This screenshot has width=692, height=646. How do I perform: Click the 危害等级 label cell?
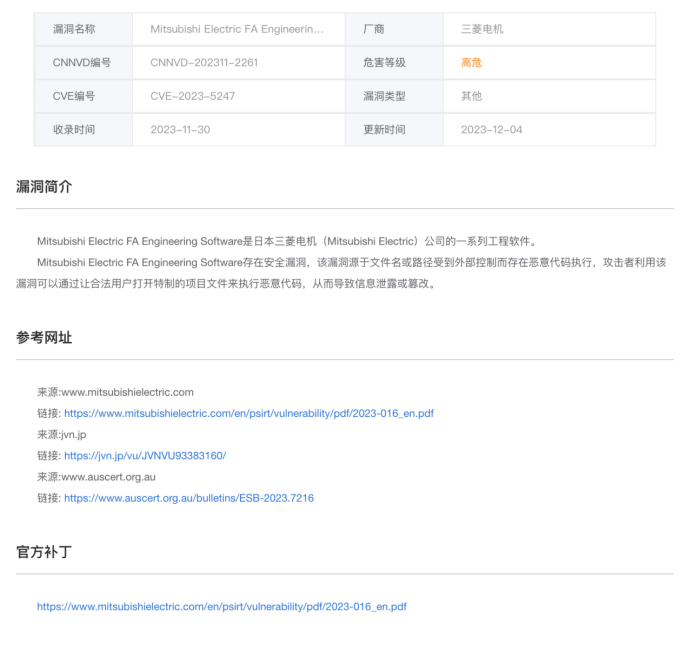click(x=394, y=63)
